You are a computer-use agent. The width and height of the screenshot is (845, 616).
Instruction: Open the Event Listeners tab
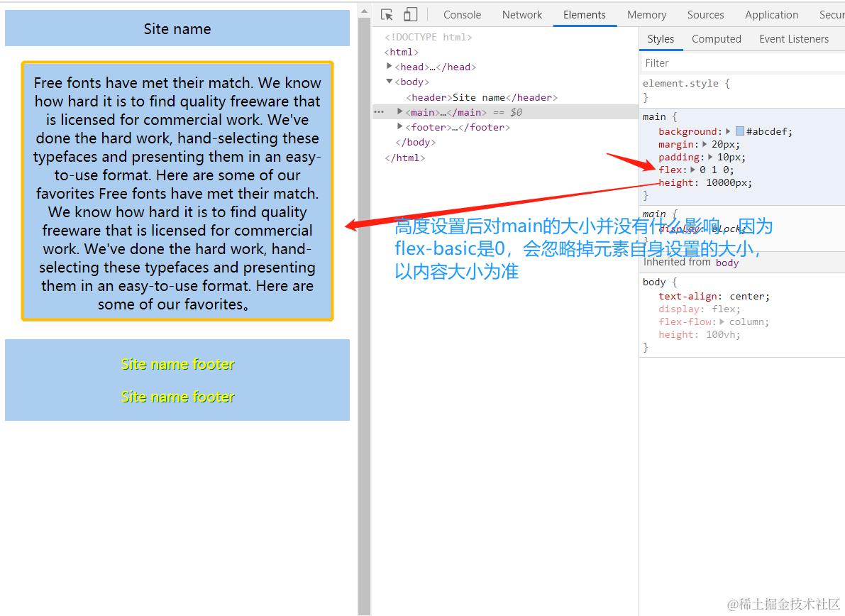794,39
